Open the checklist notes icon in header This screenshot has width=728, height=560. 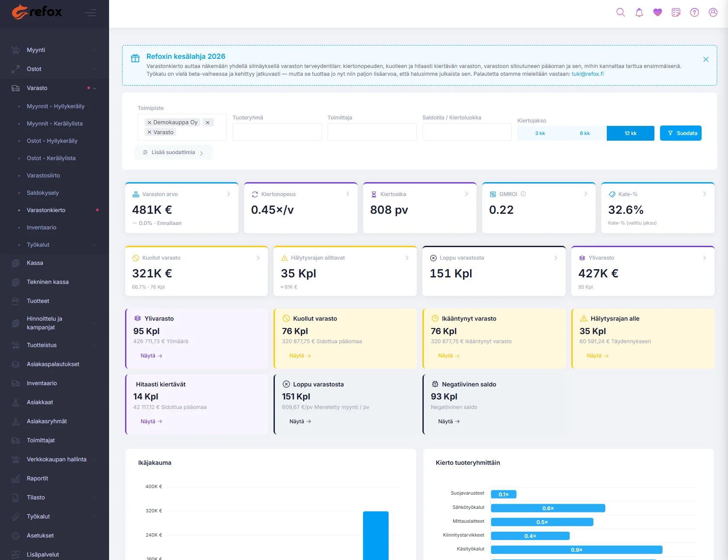point(676,13)
